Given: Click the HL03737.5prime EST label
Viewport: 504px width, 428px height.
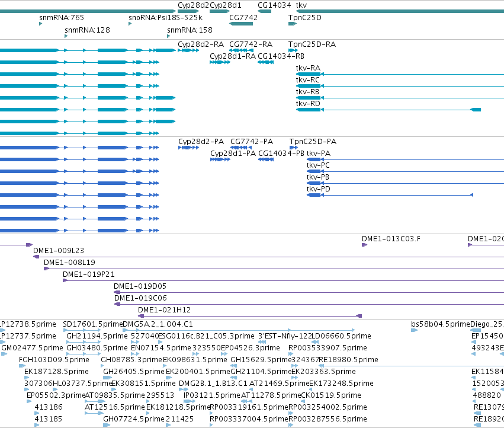Looking at the screenshot, I should point(82,384).
